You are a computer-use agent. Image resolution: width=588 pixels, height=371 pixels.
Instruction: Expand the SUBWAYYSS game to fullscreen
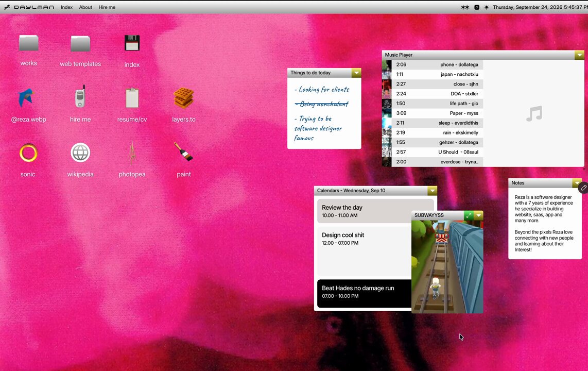click(469, 215)
